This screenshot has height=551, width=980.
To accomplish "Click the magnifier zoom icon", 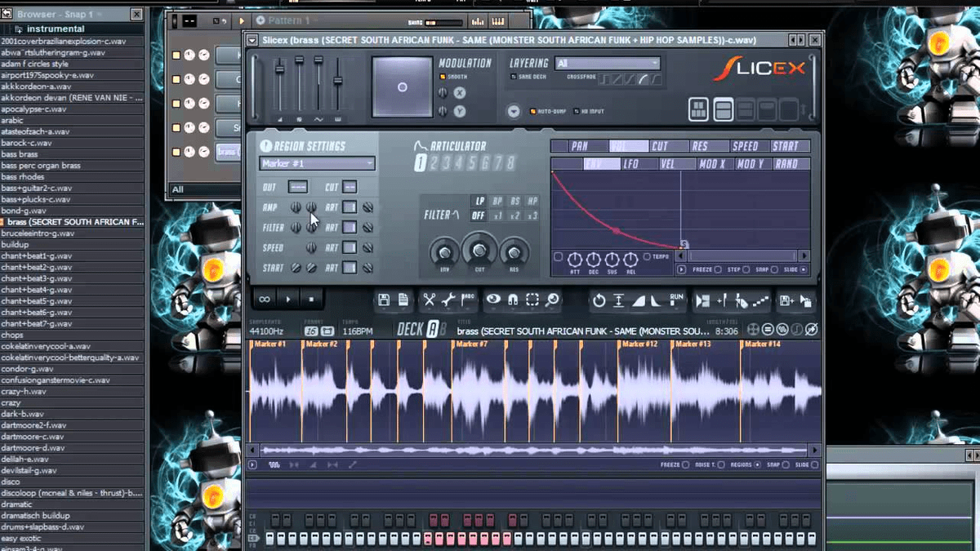I will click(x=552, y=300).
